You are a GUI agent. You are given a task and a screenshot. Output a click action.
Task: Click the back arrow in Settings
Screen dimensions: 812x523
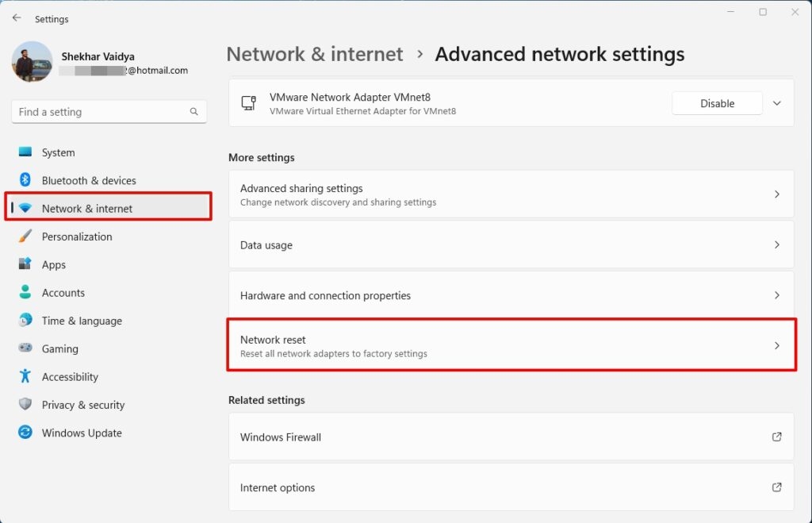(17, 18)
